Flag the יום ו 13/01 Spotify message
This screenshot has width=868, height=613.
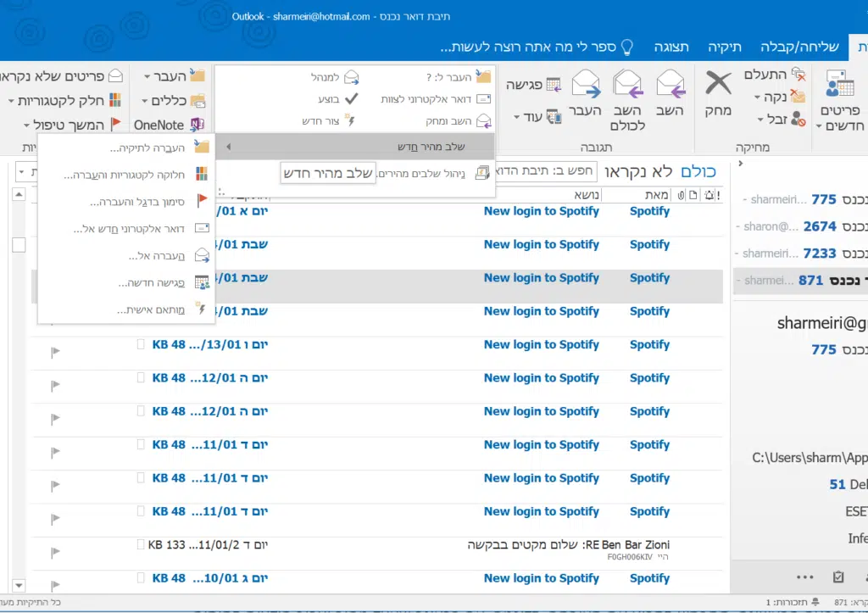(x=55, y=352)
